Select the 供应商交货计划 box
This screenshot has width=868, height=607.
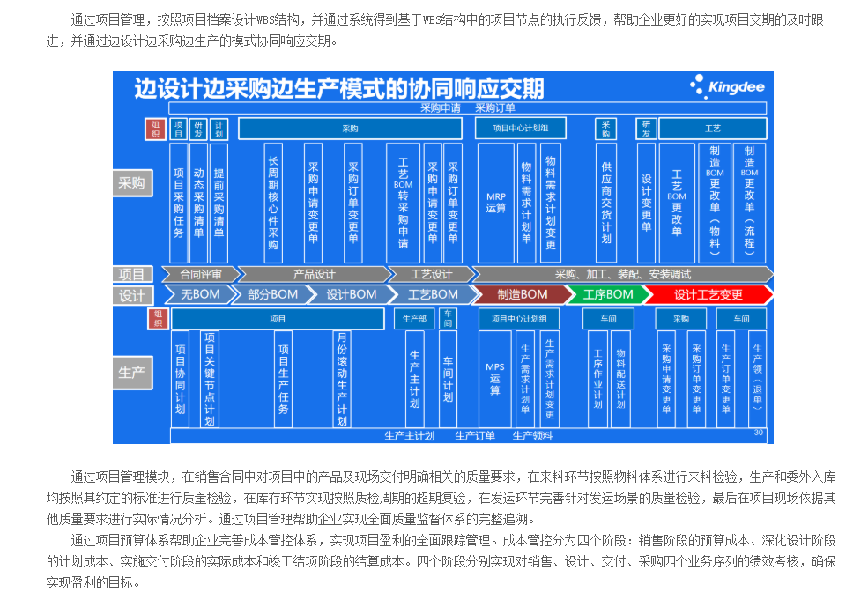point(606,203)
